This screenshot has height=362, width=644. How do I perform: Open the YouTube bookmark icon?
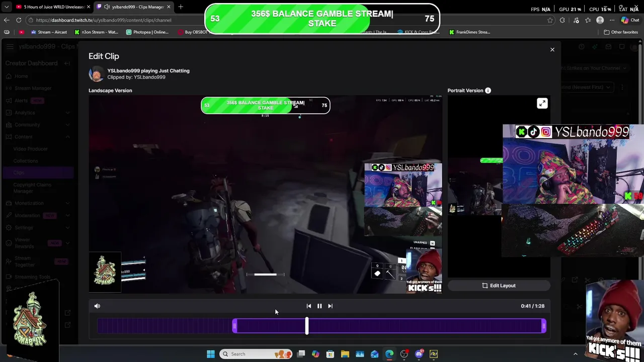click(x=21, y=32)
